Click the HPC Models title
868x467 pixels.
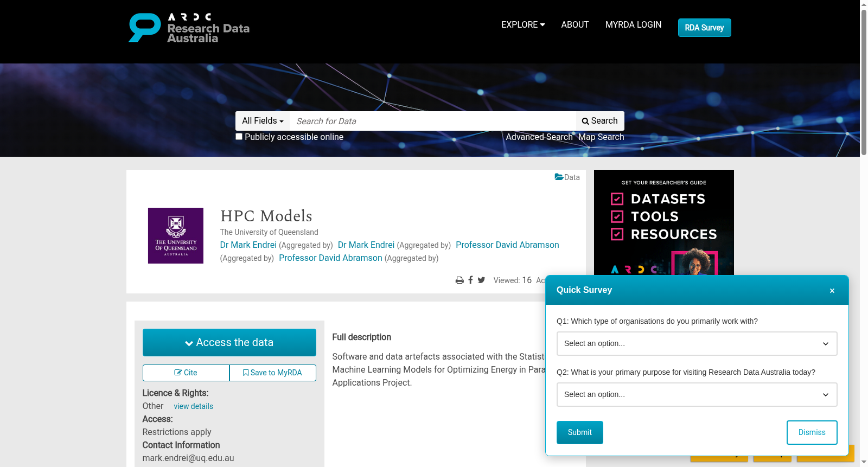[x=266, y=216]
